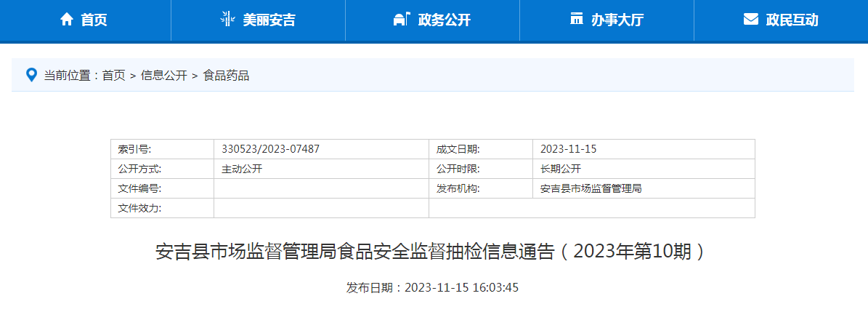Follow the 首页 breadcrumb link

click(113, 76)
